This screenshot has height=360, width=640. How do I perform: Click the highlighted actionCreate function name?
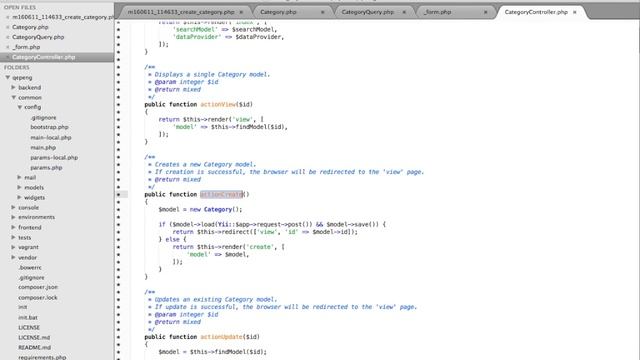point(222,194)
